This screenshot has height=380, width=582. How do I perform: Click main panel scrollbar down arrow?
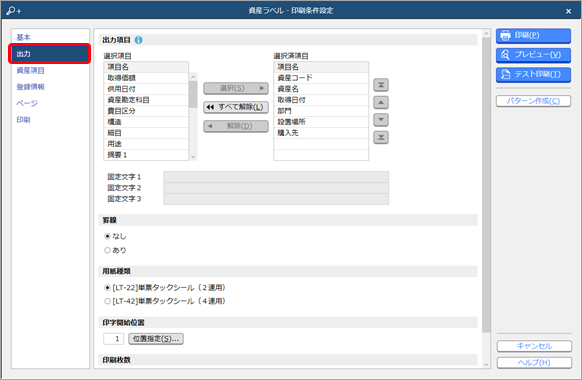[x=486, y=364]
